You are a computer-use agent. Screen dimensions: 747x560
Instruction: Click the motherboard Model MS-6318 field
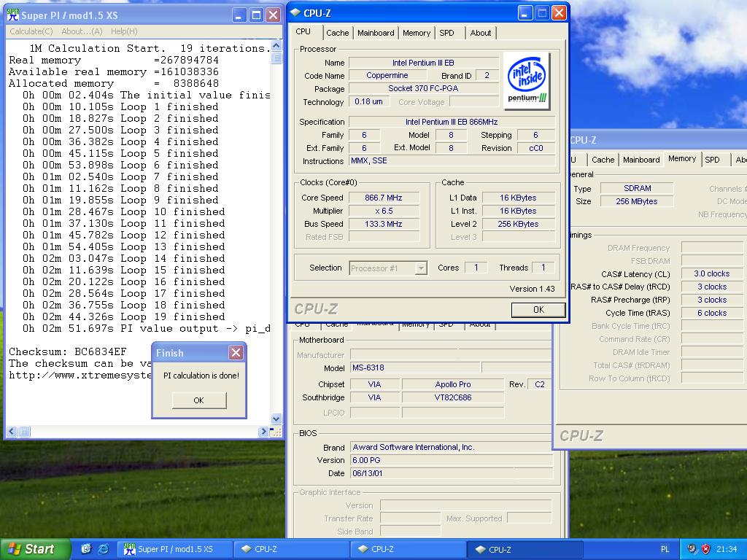coord(415,367)
